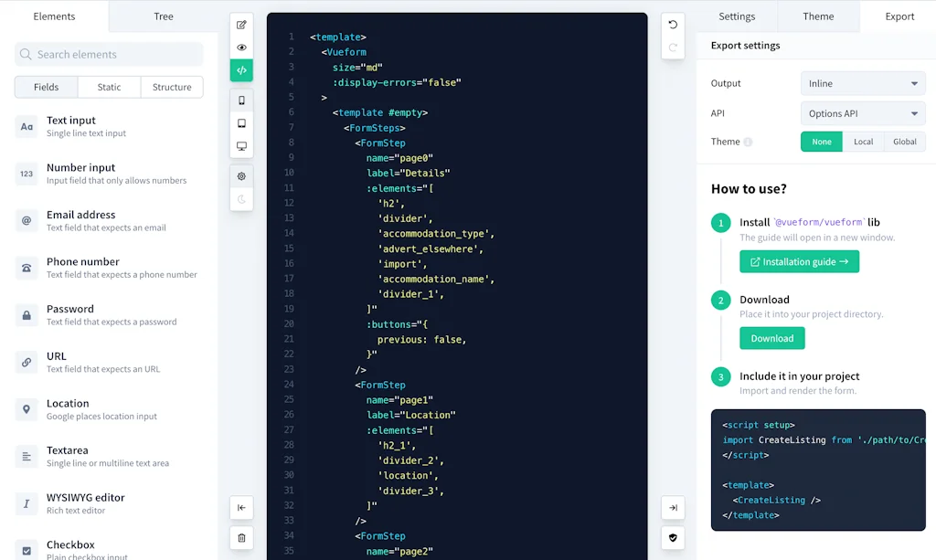This screenshot has width=936, height=560.
Task: Switch to desktop device preview
Action: click(x=241, y=145)
